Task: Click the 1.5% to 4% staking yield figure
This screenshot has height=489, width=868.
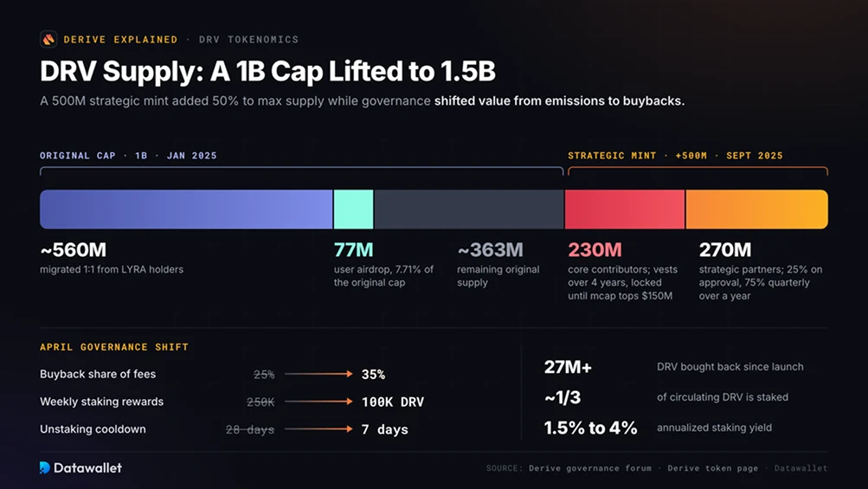Action: (591, 428)
